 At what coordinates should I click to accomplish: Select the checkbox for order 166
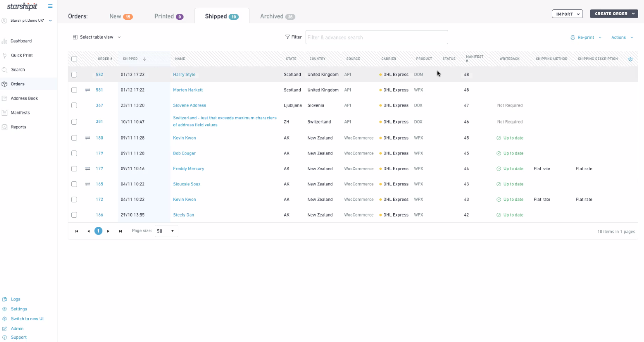74,215
